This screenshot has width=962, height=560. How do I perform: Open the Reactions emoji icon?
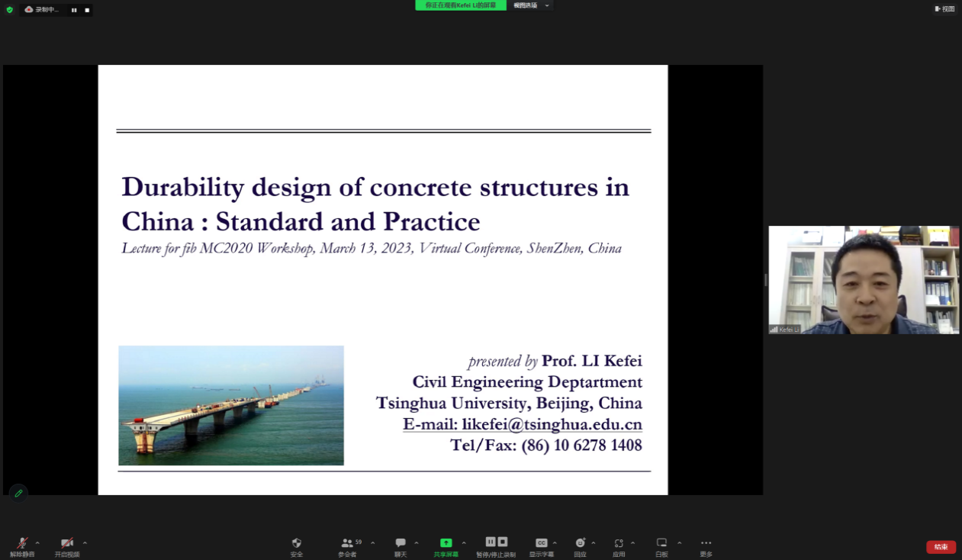pyautogui.click(x=580, y=544)
